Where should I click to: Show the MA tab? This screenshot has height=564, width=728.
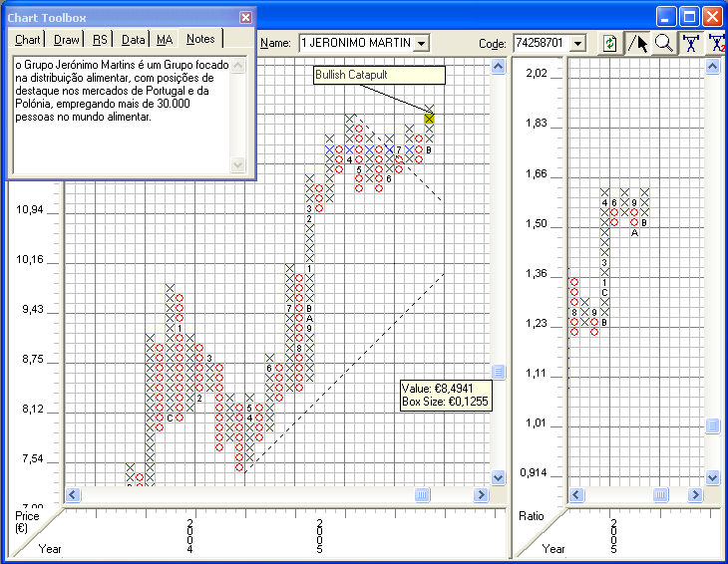tap(165, 39)
